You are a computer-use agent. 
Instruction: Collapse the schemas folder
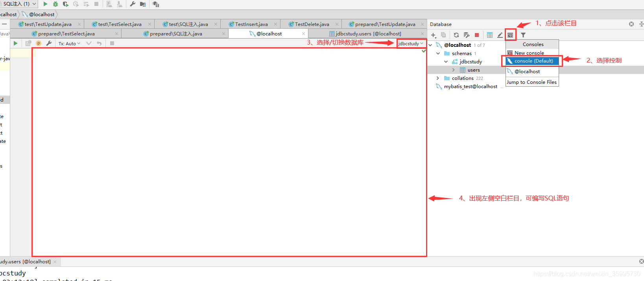tap(438, 53)
